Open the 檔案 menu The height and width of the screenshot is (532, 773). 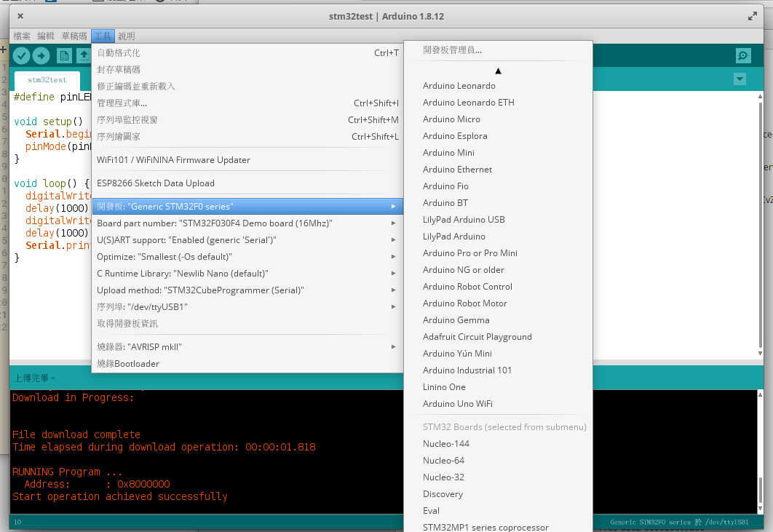coord(22,36)
